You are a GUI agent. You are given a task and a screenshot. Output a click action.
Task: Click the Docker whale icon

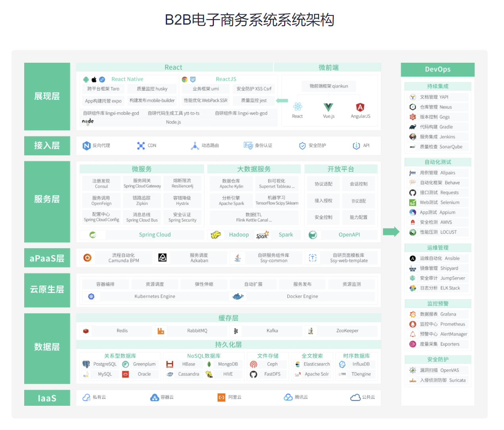pyautogui.click(x=237, y=296)
